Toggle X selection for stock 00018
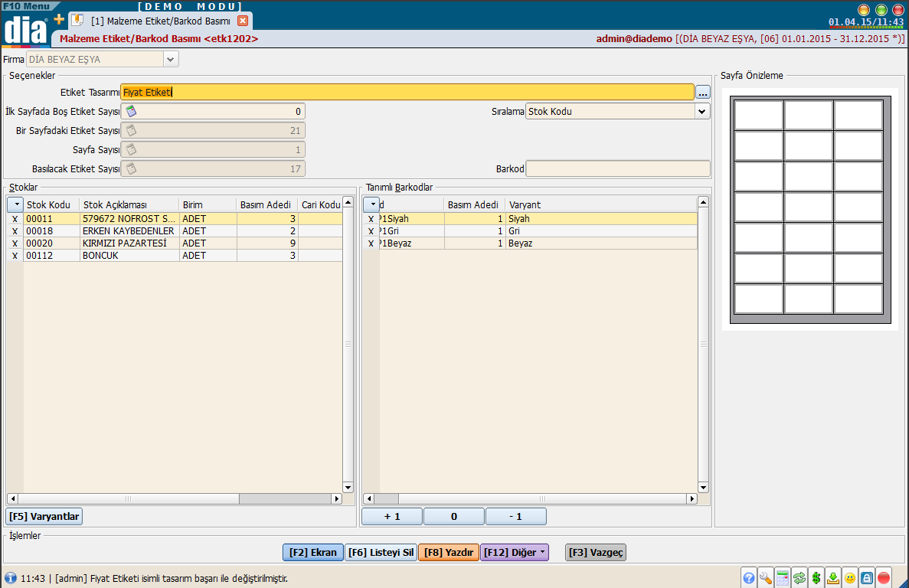 click(15, 231)
